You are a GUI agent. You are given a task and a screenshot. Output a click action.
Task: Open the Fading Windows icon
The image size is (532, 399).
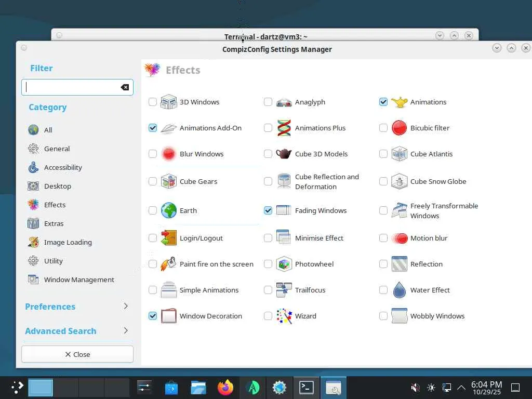pos(284,210)
